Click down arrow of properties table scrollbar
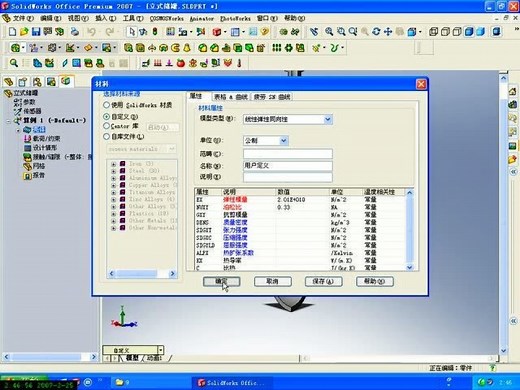The width and height of the screenshot is (520, 390). (410, 267)
